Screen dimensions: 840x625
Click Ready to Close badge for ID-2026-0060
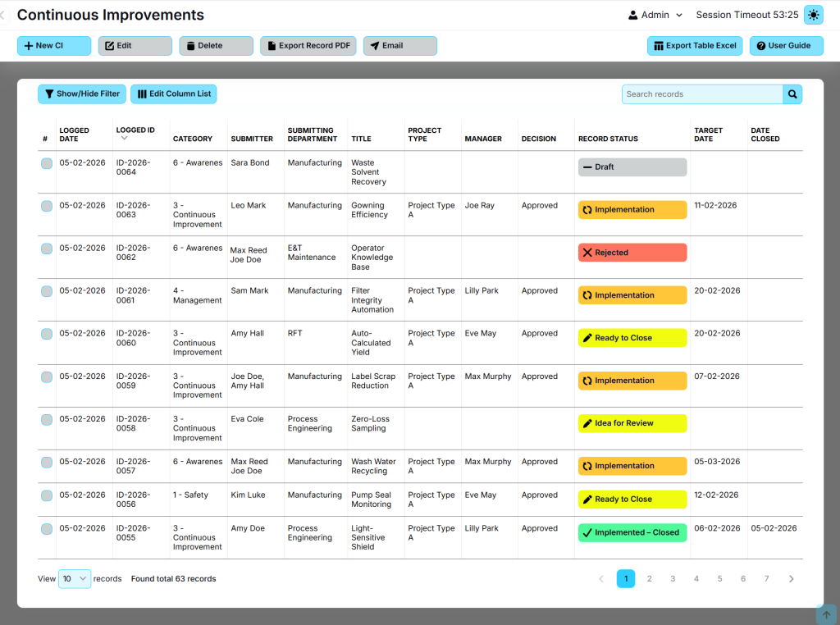pos(632,338)
